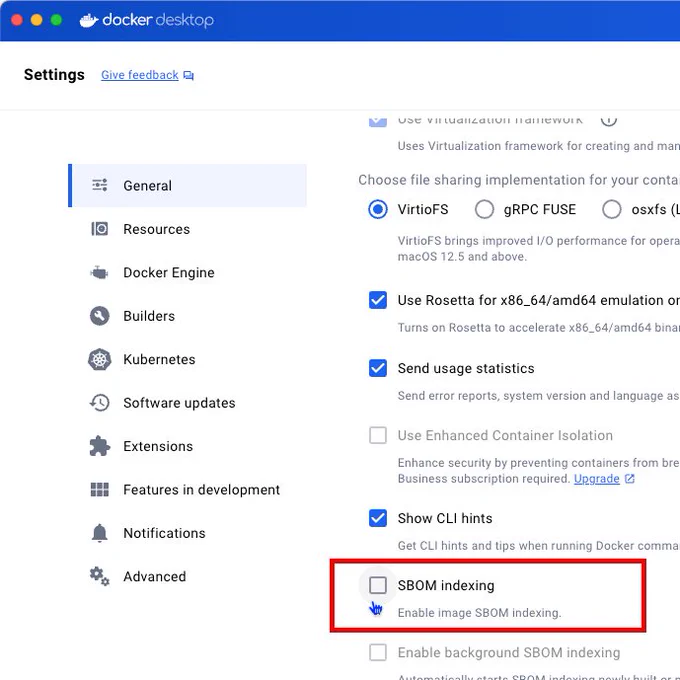Click the Features in development grid icon
The image size is (680, 680).
coord(100,490)
